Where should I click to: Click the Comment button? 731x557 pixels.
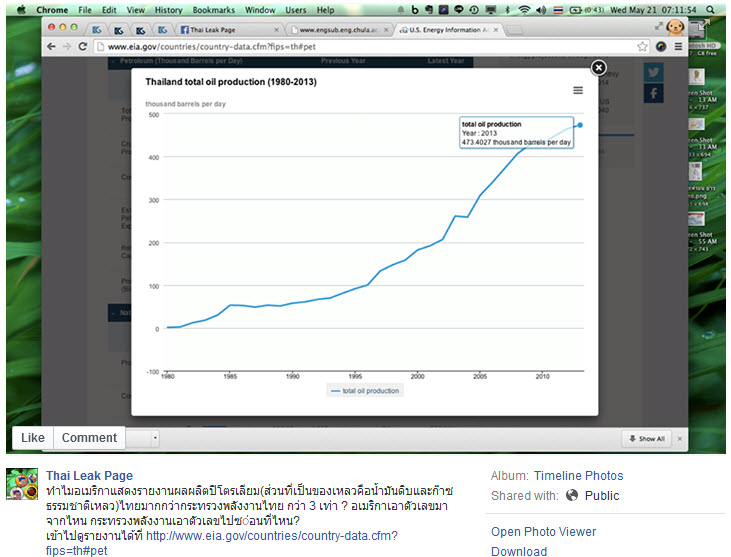click(x=89, y=438)
